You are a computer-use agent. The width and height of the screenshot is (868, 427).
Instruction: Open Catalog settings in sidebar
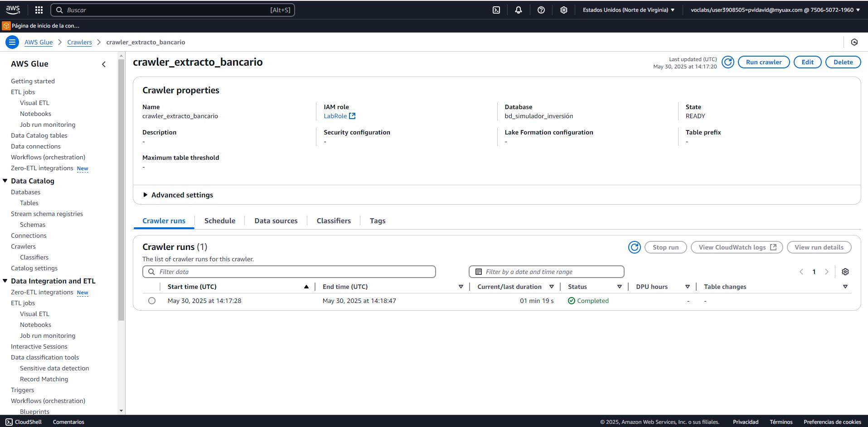34,268
